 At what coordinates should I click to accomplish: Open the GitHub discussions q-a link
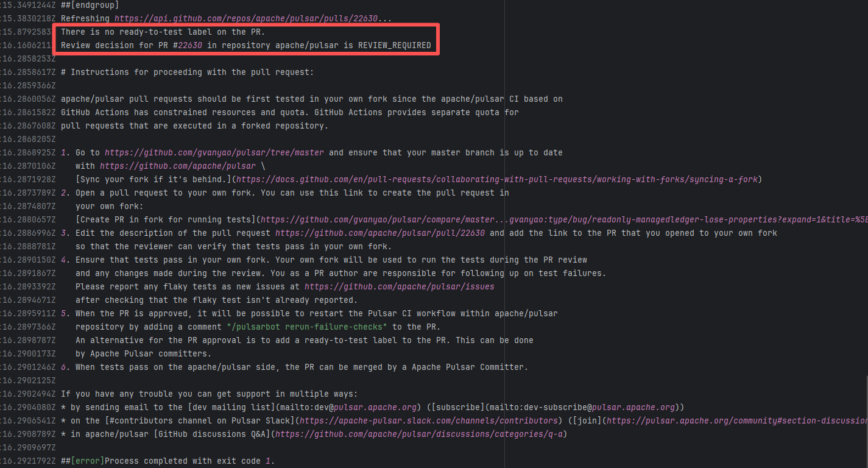pyautogui.click(x=420, y=434)
